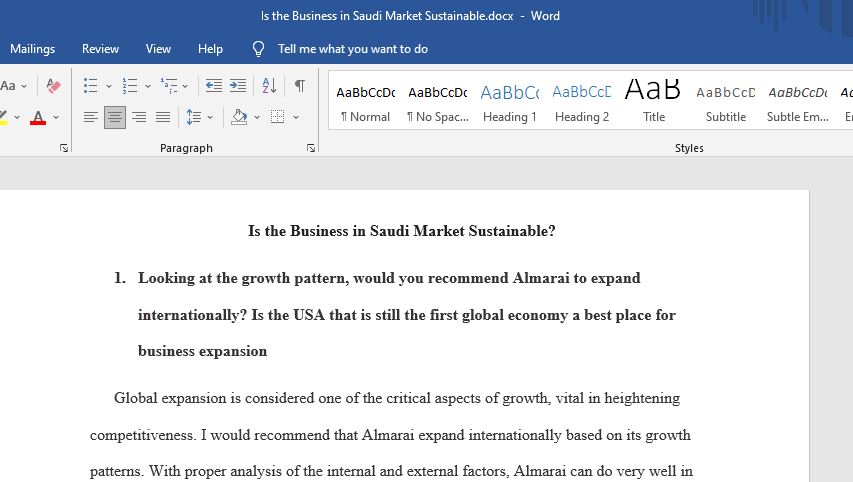
Task: Click the paragraph starting 'Global expansion is considered'
Action: 392,435
